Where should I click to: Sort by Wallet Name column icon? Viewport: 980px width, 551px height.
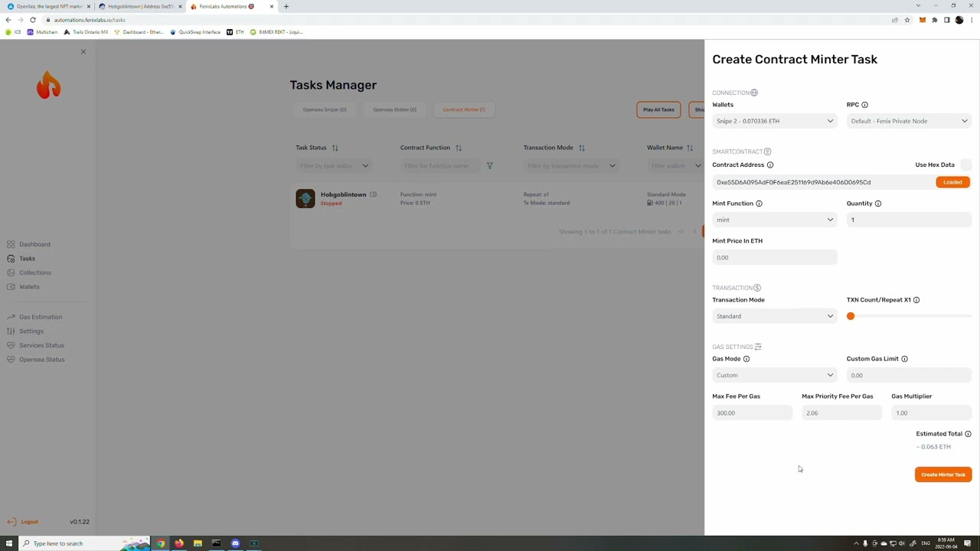pyautogui.click(x=690, y=148)
